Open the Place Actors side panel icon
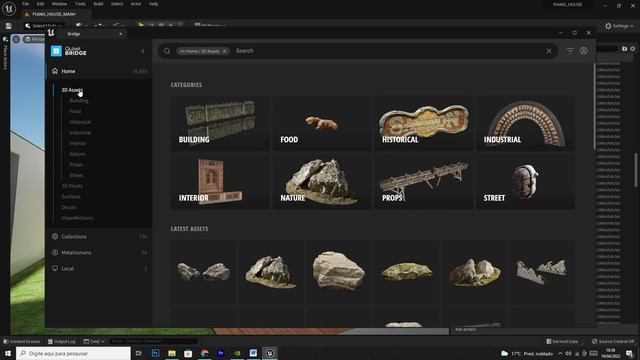The height and width of the screenshot is (360, 640). click(x=5, y=40)
